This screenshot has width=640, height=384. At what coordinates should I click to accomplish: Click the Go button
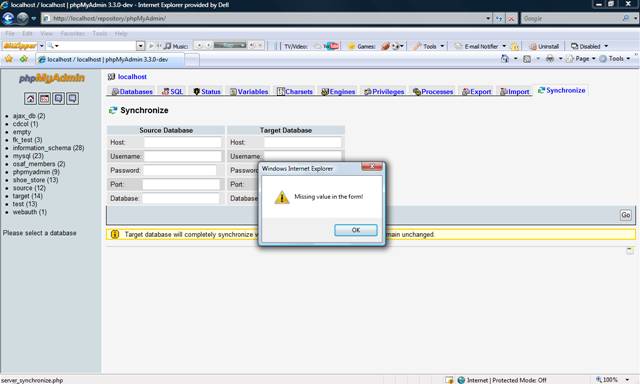(625, 215)
